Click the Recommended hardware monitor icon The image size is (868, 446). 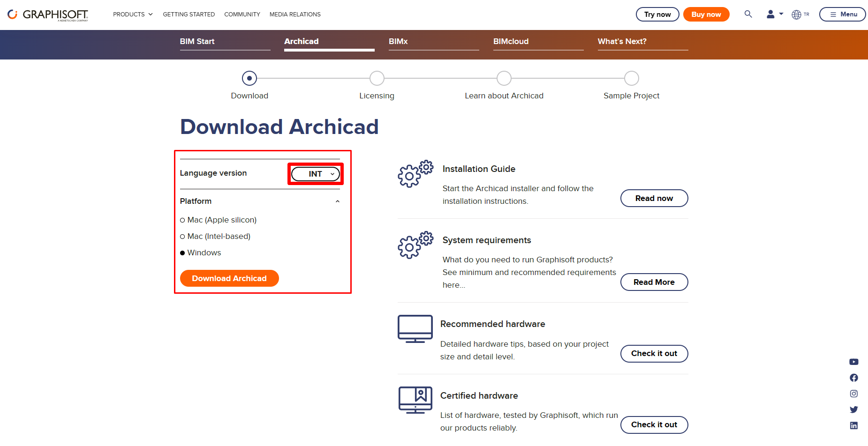(415, 329)
